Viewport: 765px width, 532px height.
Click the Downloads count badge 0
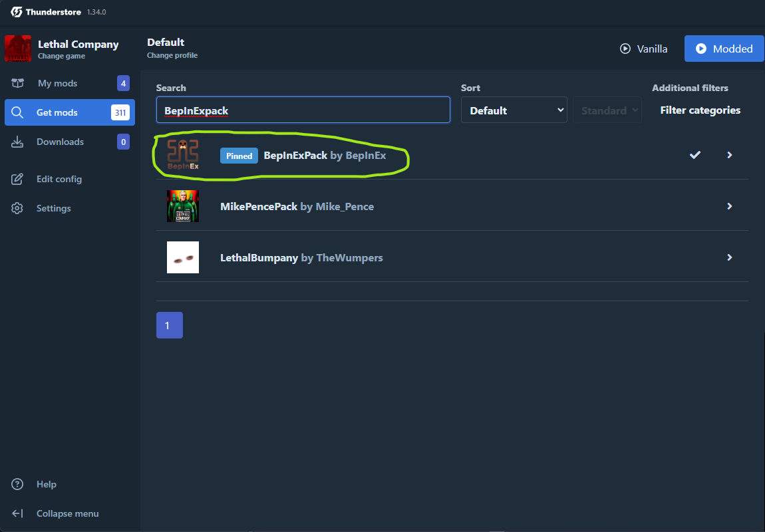[124, 142]
